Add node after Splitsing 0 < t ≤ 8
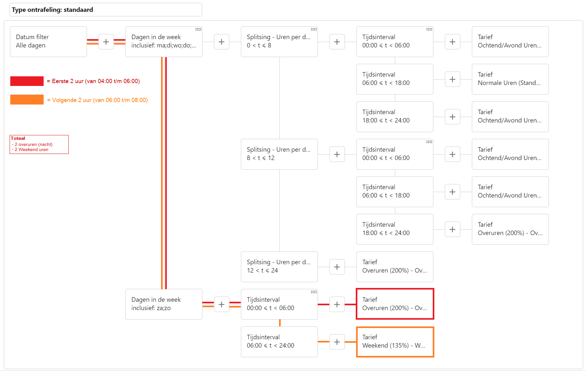 tap(337, 42)
